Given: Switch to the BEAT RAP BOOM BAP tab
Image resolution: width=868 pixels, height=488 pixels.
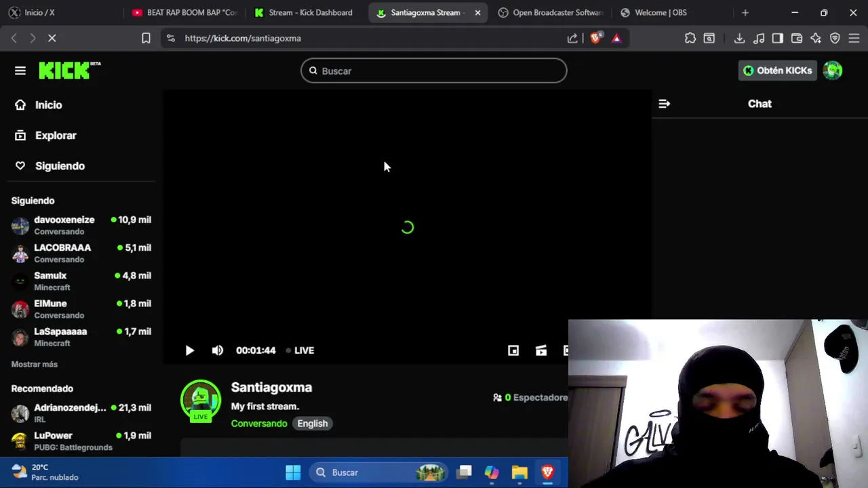Looking at the screenshot, I should (x=184, y=12).
